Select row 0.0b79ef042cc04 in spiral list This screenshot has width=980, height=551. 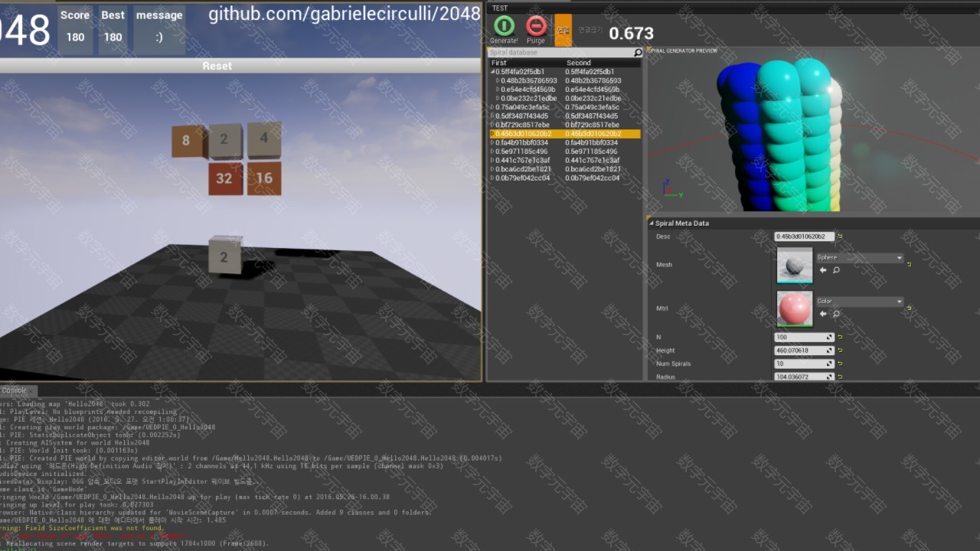[x=565, y=178]
